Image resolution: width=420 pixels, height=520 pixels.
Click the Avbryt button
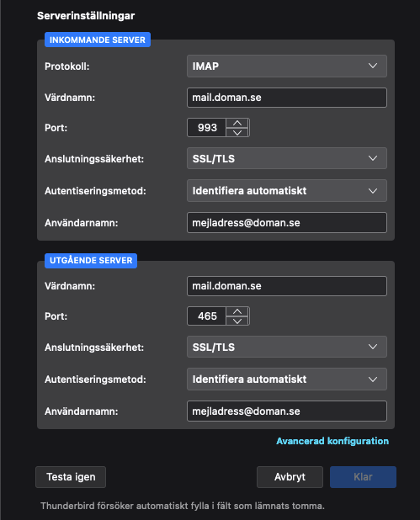coord(290,477)
